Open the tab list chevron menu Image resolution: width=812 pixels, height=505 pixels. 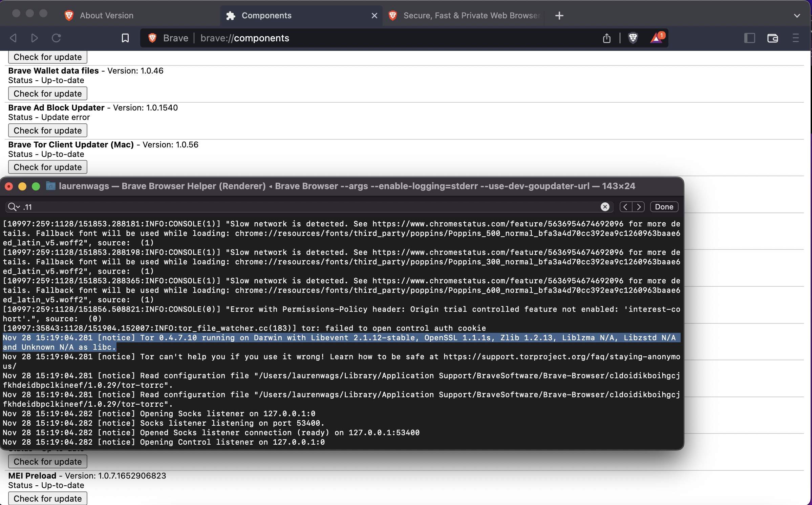click(x=797, y=16)
